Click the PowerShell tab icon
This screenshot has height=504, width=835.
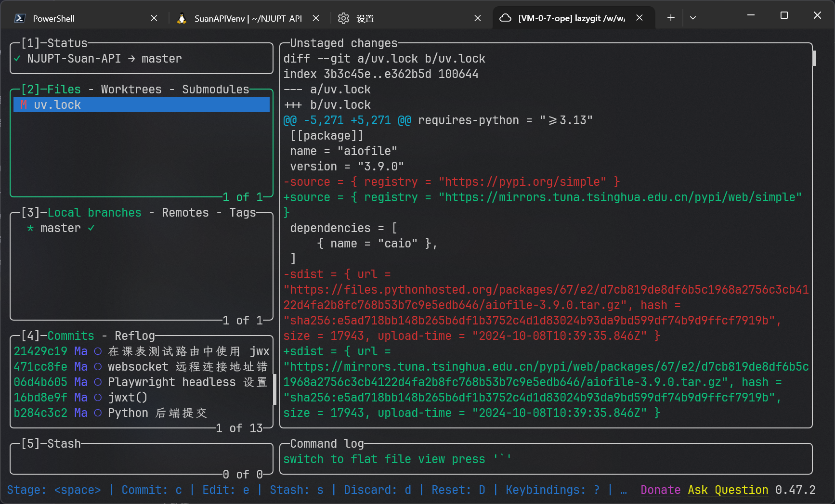pos(20,18)
